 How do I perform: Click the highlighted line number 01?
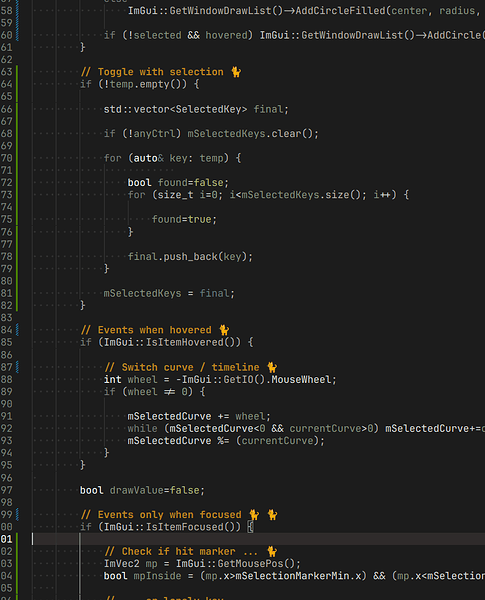click(7, 539)
